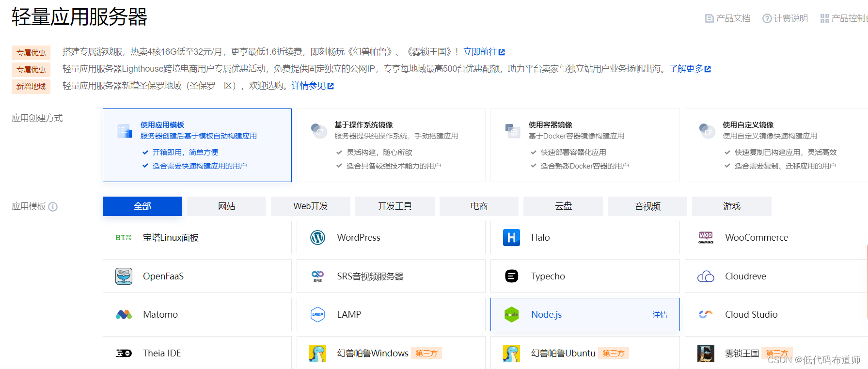Select the 宝塔Linux面板 template name
The image size is (868, 369).
point(171,238)
